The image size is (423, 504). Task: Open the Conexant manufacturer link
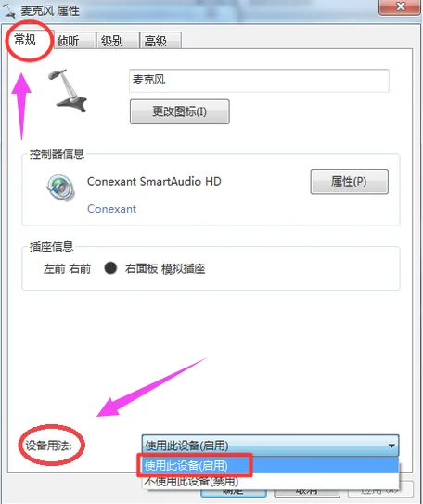(x=111, y=209)
